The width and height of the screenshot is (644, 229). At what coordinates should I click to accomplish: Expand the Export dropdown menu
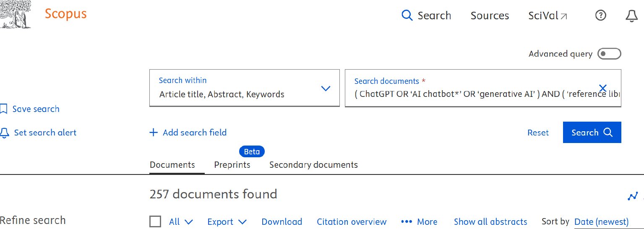tap(227, 222)
